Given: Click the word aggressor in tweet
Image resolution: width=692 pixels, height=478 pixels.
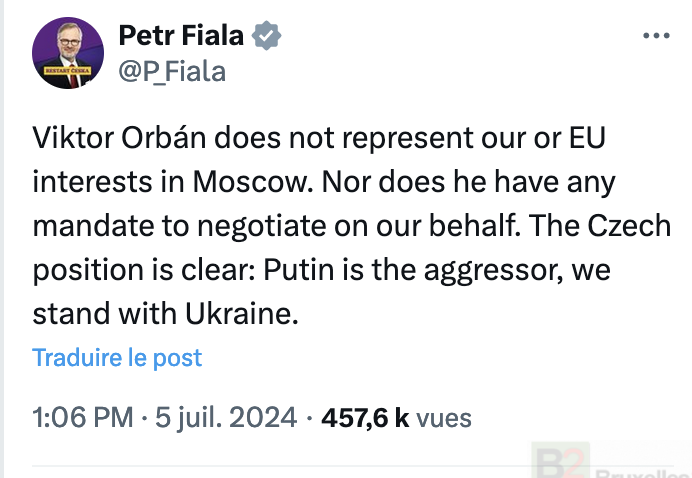Looking at the screenshot, I should [x=493, y=271].
